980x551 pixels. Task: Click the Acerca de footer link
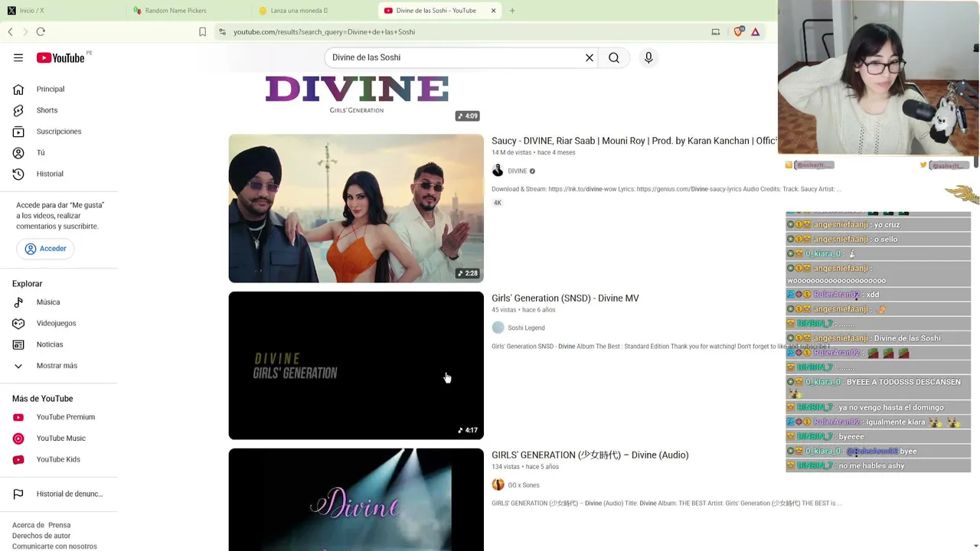pyautogui.click(x=28, y=525)
